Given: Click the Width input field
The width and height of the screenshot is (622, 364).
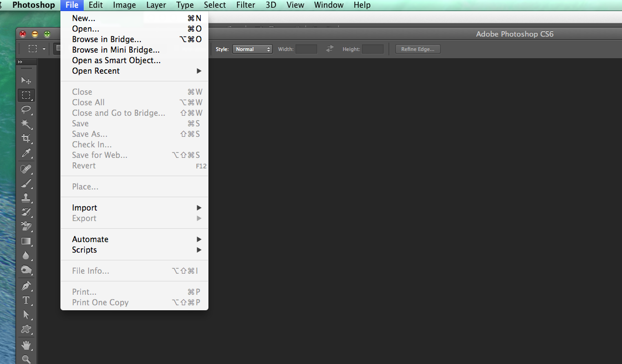Looking at the screenshot, I should click(x=306, y=49).
